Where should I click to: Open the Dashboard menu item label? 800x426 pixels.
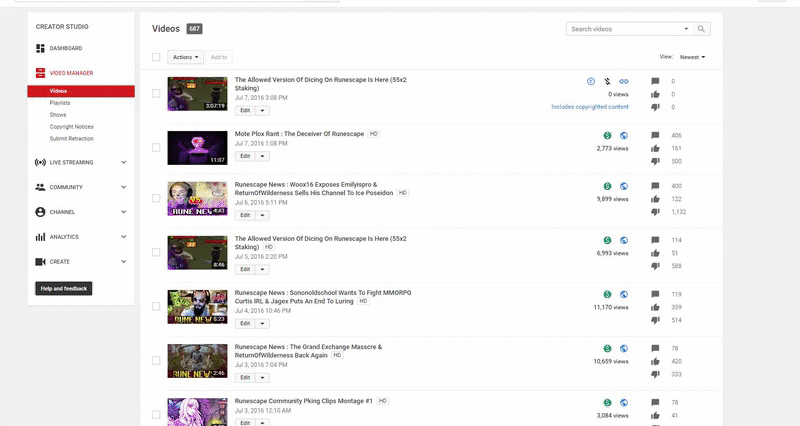[66, 48]
